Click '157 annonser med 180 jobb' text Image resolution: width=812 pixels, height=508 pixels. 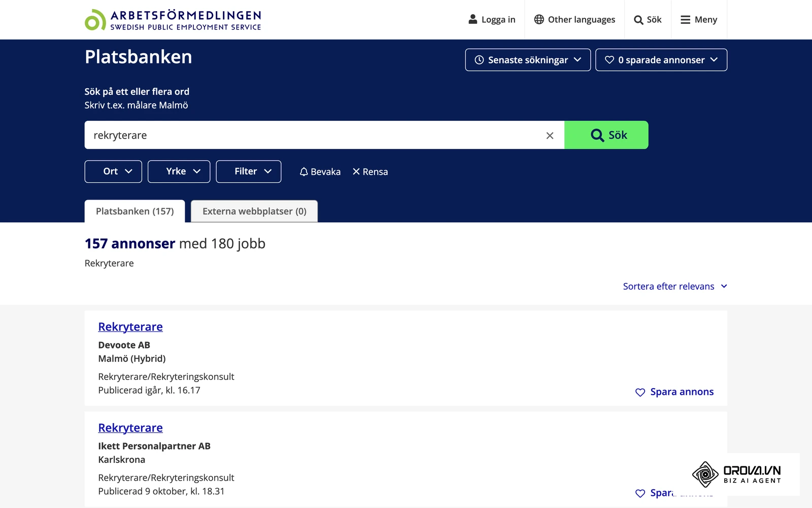click(x=175, y=244)
